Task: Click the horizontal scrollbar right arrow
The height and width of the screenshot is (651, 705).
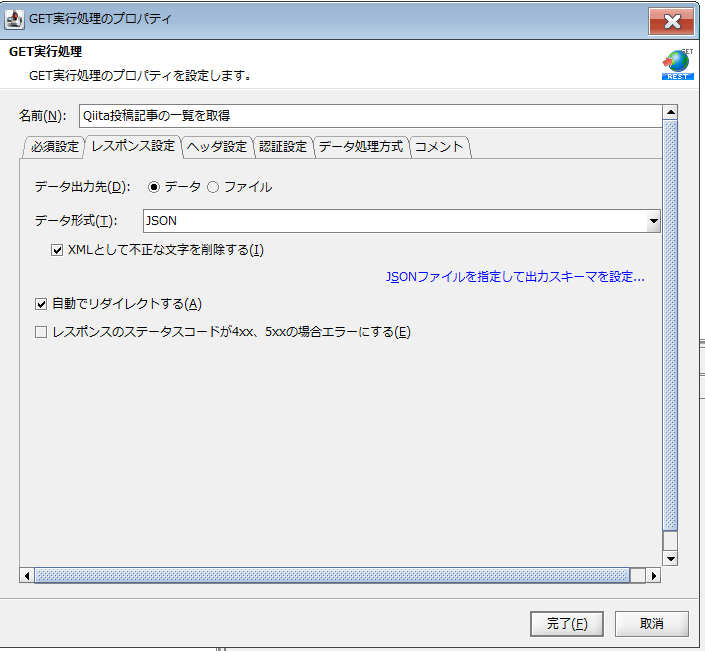Action: (653, 575)
